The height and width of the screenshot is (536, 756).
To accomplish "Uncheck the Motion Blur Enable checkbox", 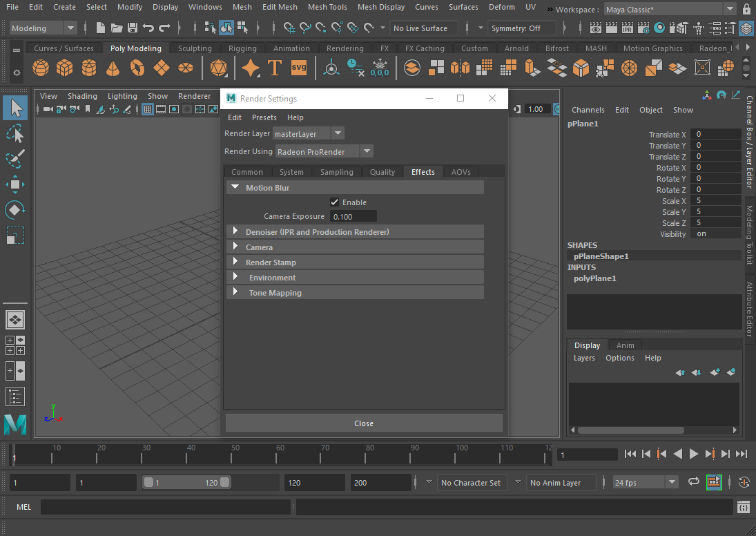I will tap(335, 202).
